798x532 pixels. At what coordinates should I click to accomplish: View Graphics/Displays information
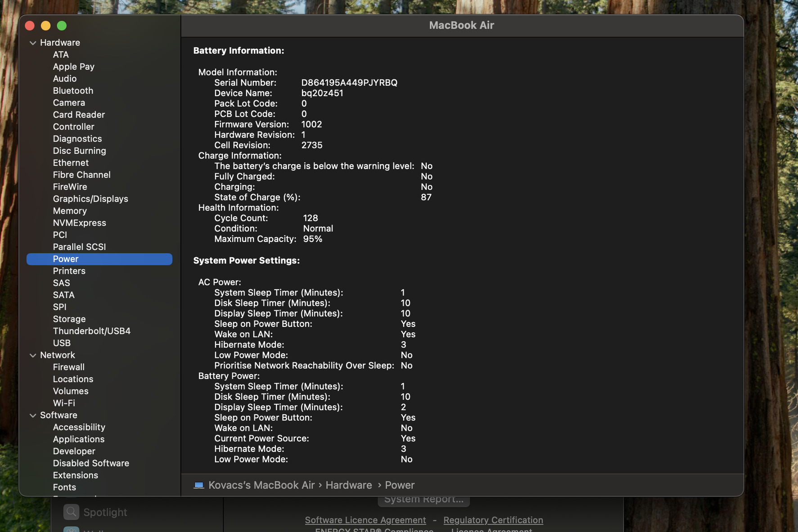click(90, 199)
